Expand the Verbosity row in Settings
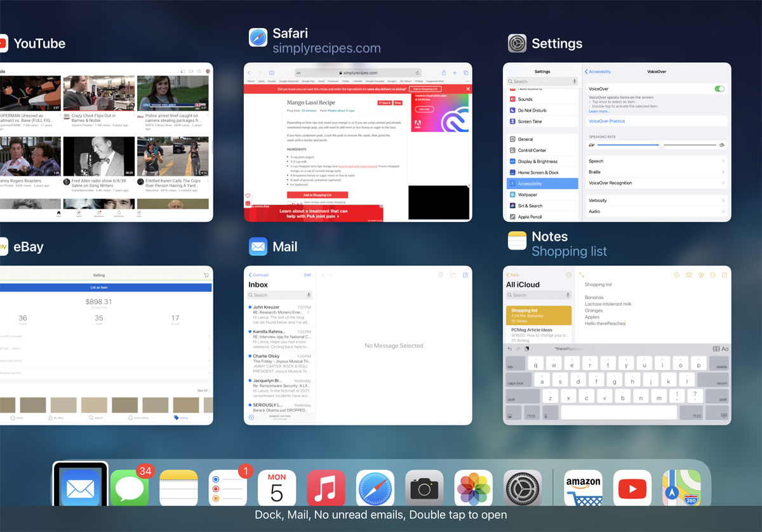The height and width of the screenshot is (532, 762). coord(657,201)
